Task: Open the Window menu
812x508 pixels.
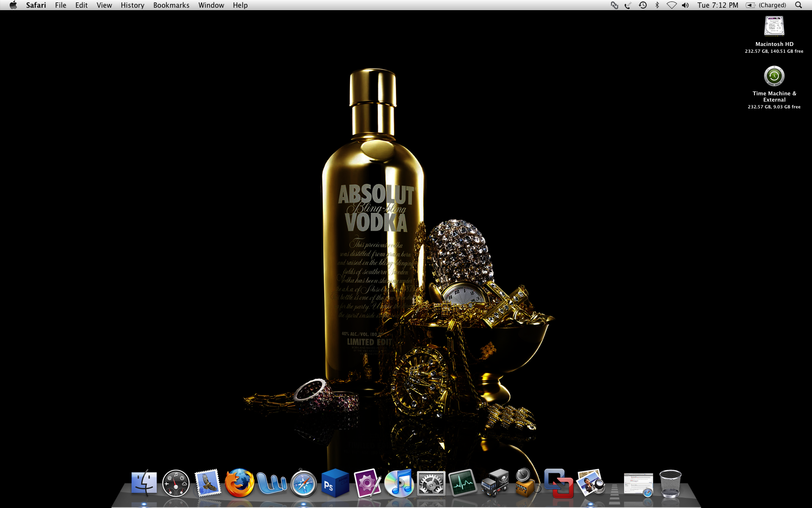Action: click(211, 5)
